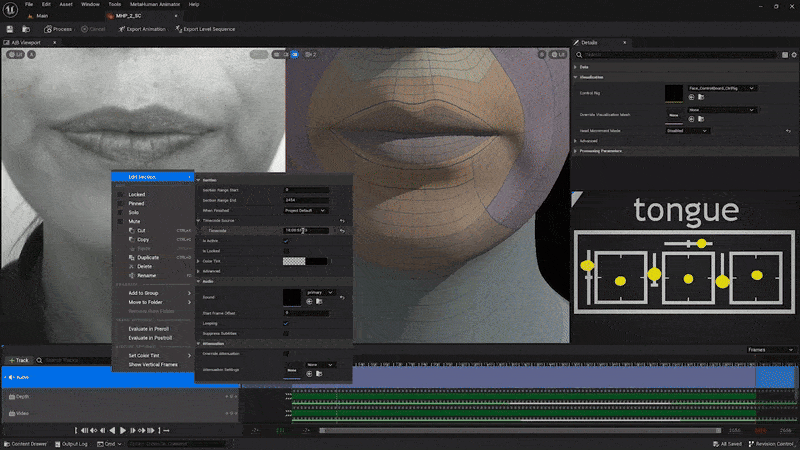Click the A view indicator button
The height and width of the screenshot is (450, 800).
click(x=32, y=54)
